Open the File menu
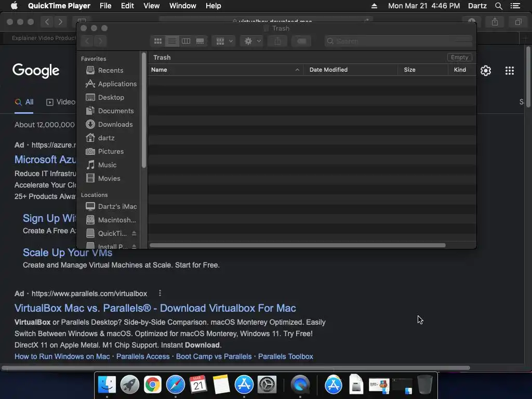This screenshot has height=399, width=532. 105,6
